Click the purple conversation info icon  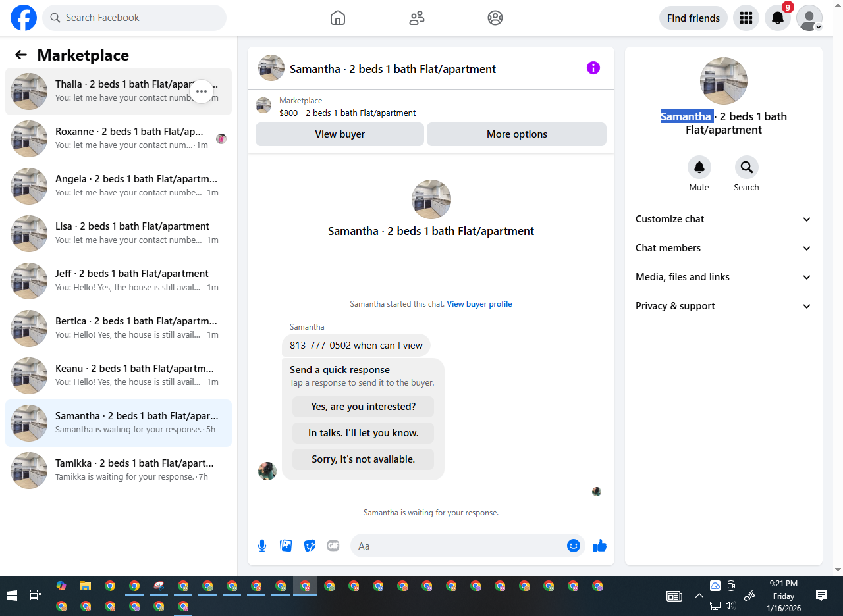[593, 68]
